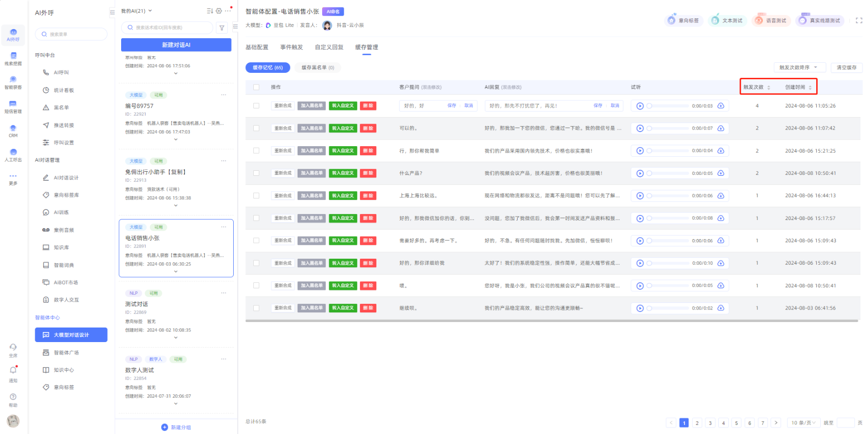Open the filter icon beside search box
This screenshot has width=868, height=434.
point(222,28)
